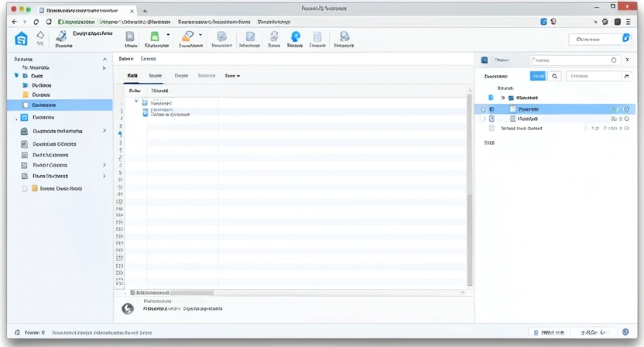Click the arrow icon beside right panel filter field
Image resolution: width=644 pixels, height=347 pixels.
coord(626,77)
